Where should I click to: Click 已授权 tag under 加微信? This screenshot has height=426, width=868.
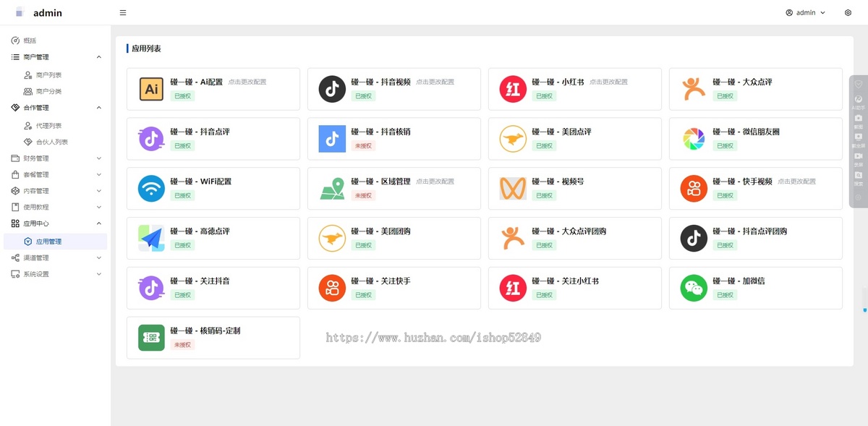pyautogui.click(x=726, y=295)
